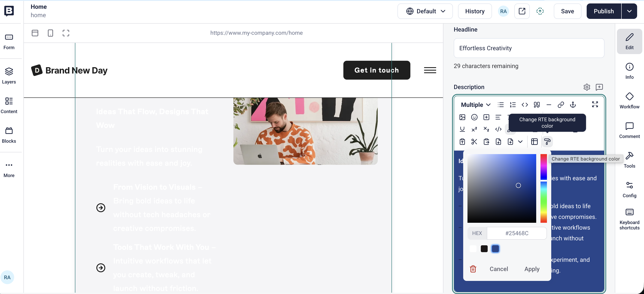Switch the preview to mobile device view

click(x=50, y=33)
